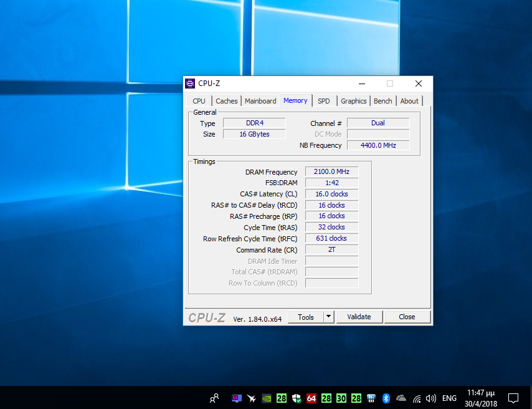Viewport: 532px width, 409px height.
Task: Open Windows Defender shield tray icon
Action: pyautogui.click(x=297, y=398)
